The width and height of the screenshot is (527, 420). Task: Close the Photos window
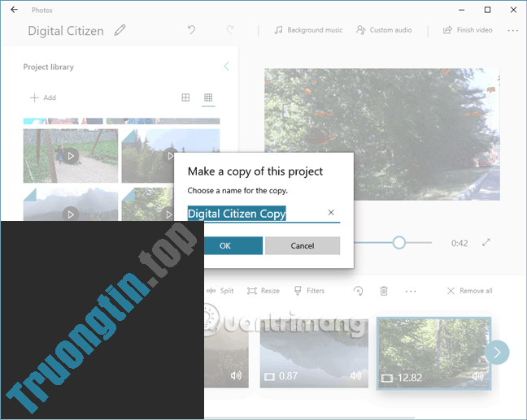pyautogui.click(x=513, y=10)
